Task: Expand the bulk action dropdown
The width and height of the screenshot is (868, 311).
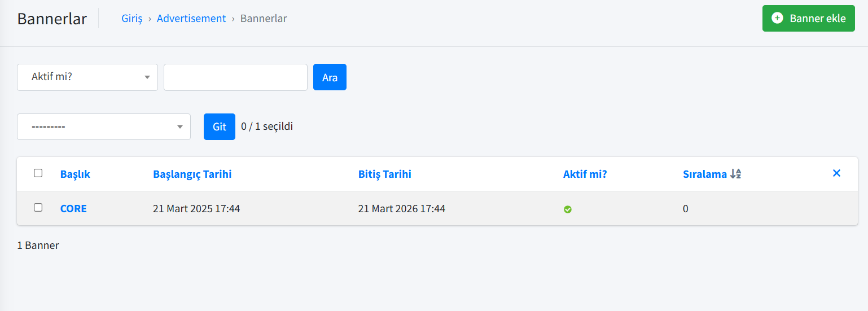Action: [x=104, y=126]
